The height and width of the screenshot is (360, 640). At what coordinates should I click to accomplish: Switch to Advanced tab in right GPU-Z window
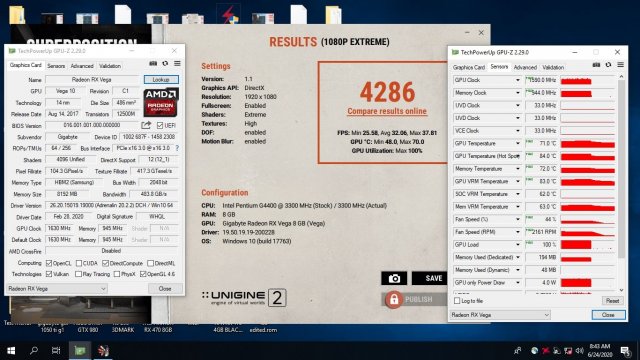[525, 67]
